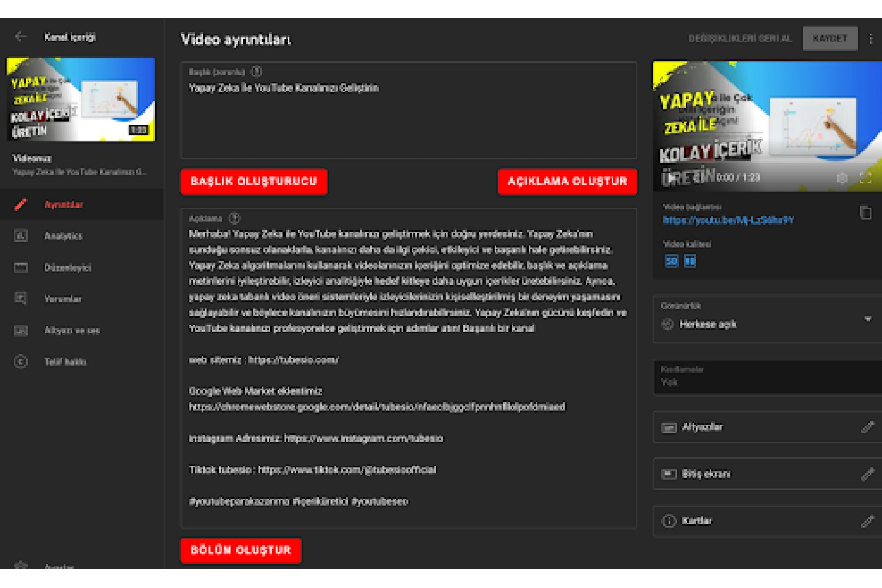Open the player settings gear icon
This screenshot has height=588, width=882.
tap(842, 178)
